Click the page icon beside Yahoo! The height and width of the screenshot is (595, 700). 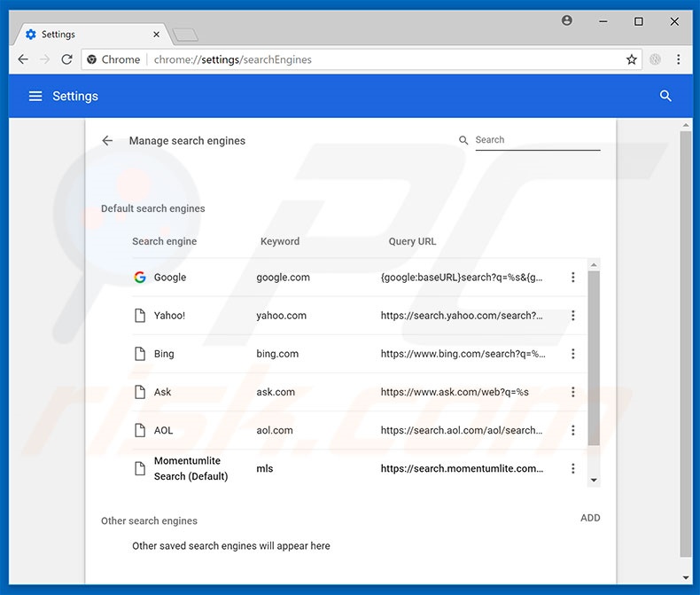tap(140, 316)
